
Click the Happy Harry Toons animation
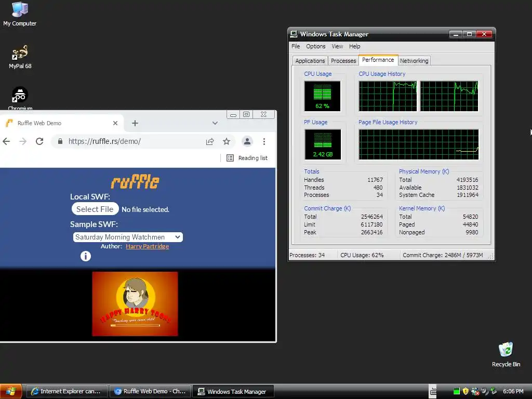(x=135, y=303)
